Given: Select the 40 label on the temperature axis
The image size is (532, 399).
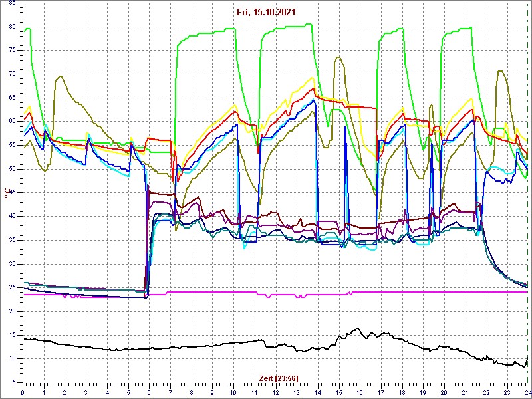Looking at the screenshot, I should click(x=11, y=217).
